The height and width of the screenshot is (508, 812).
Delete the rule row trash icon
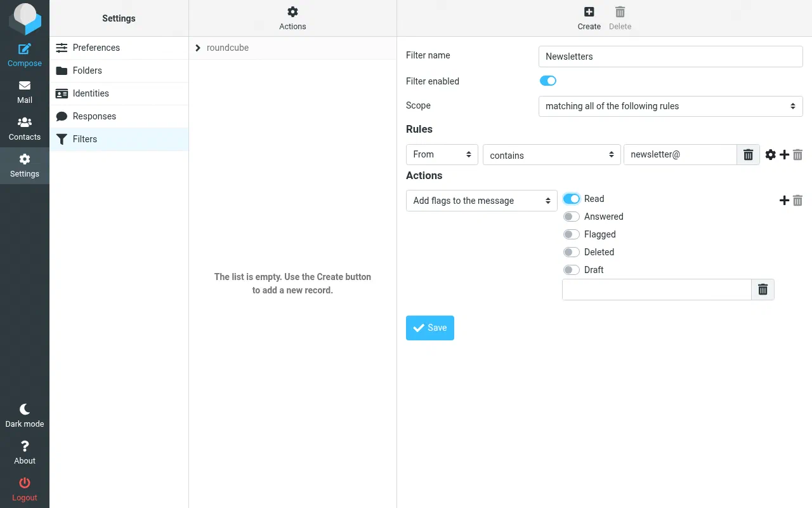click(798, 154)
